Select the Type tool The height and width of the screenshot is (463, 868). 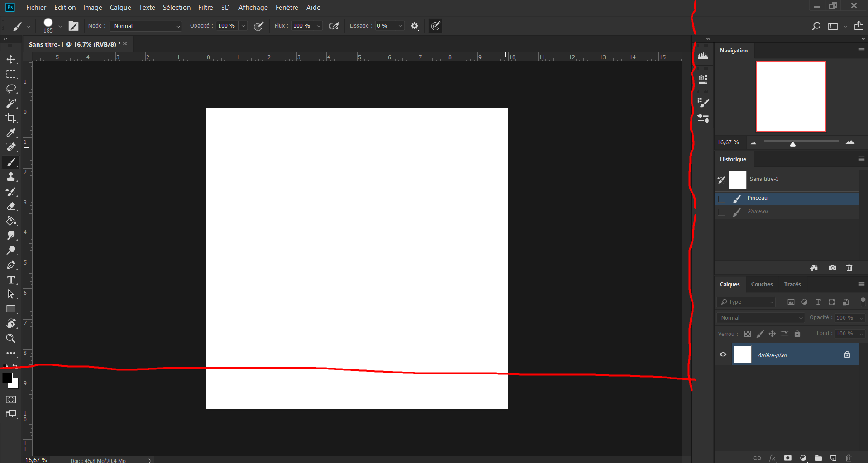click(11, 280)
